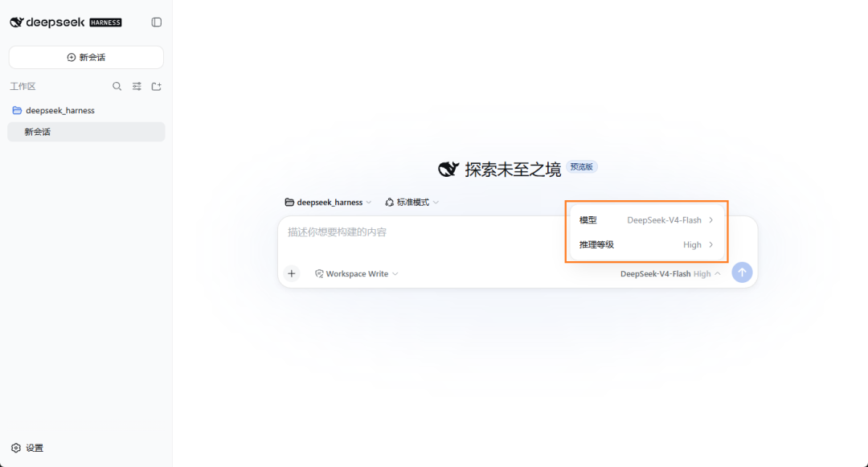868x467 pixels.
Task: Click the 探索未至之境 heading
Action: (x=513, y=170)
